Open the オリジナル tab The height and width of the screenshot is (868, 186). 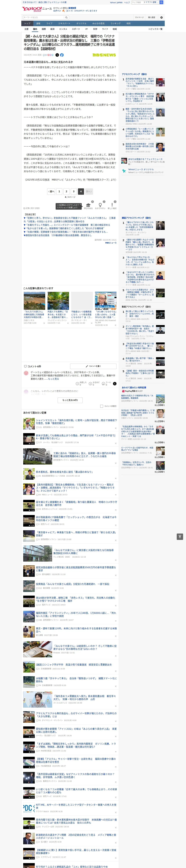tap(81, 24)
